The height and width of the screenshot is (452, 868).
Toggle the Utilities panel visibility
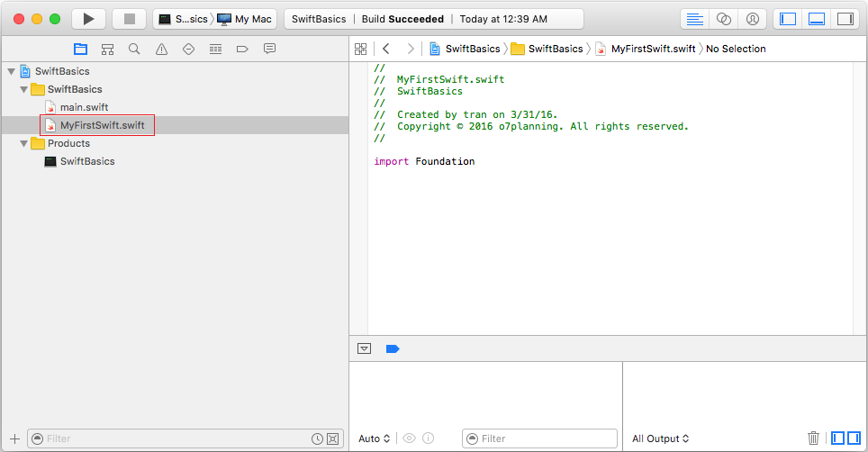pos(845,19)
